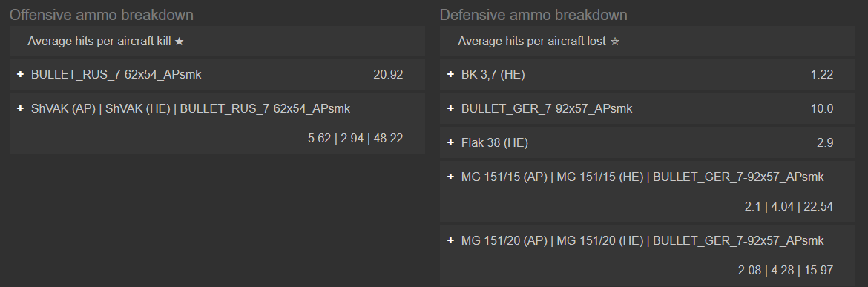Image resolution: width=868 pixels, height=287 pixels.
Task: Click the Offensive ammo breakdown heading
Action: (102, 15)
